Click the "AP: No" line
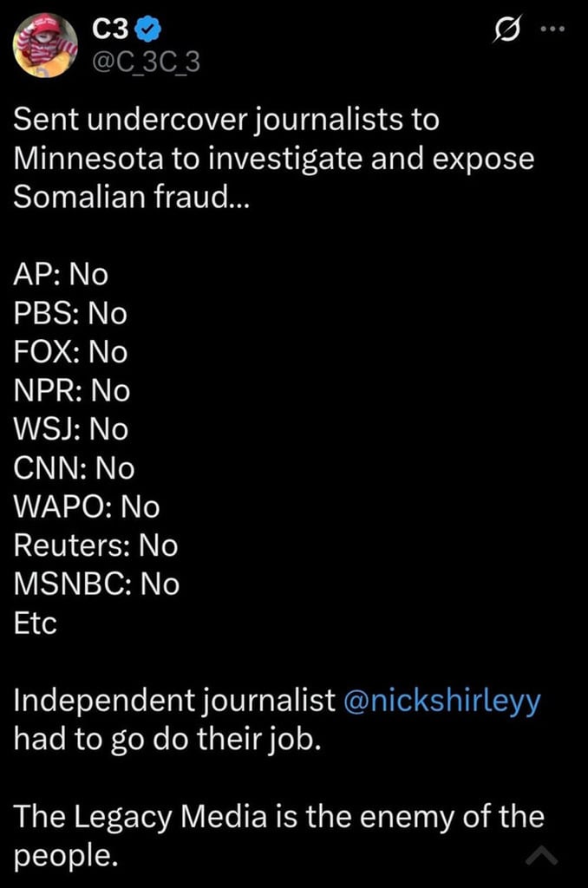 (x=61, y=274)
